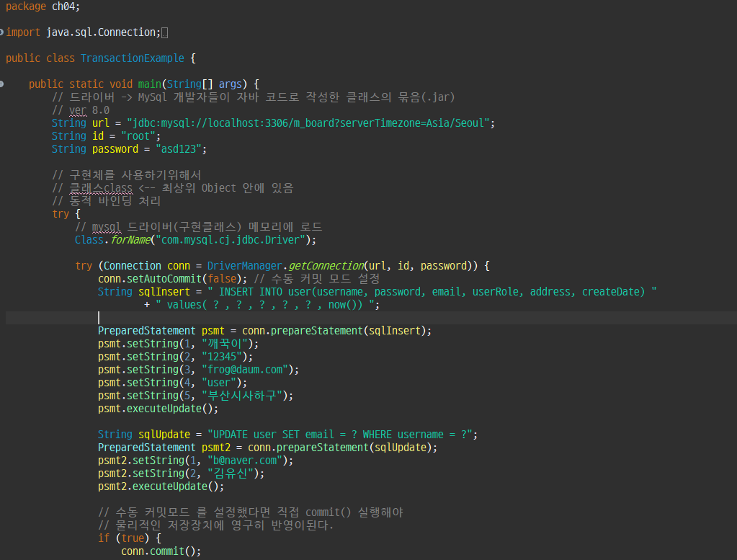This screenshot has height=560, width=737.
Task: Click the 'sqlInsert' variable declaration
Action: click(164, 291)
